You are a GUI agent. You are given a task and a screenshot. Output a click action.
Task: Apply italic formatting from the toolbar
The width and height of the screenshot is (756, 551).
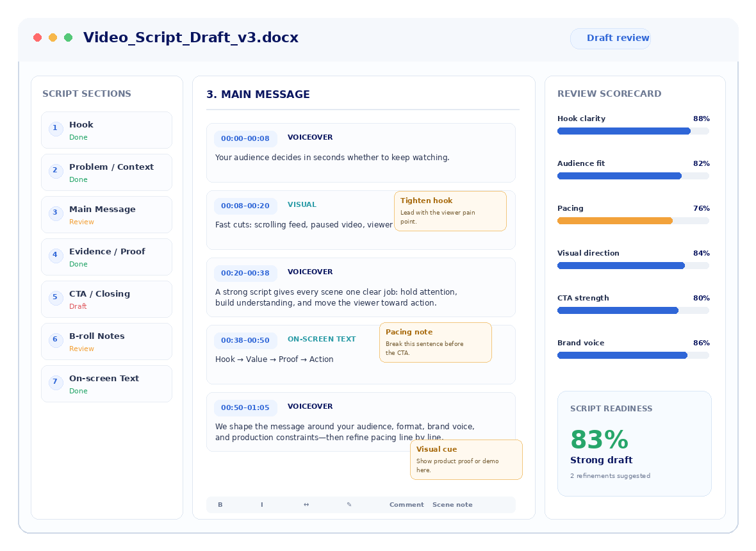point(262,505)
